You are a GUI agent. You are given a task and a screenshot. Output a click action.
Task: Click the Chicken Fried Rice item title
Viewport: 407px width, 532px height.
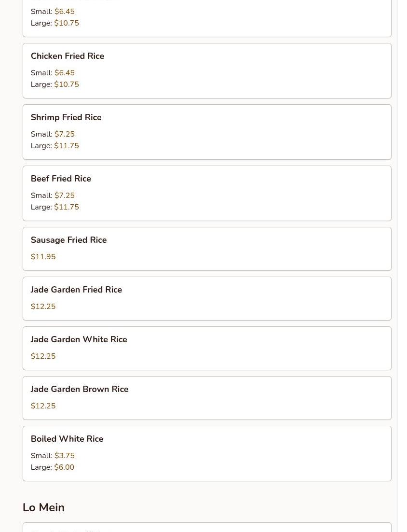click(x=68, y=56)
